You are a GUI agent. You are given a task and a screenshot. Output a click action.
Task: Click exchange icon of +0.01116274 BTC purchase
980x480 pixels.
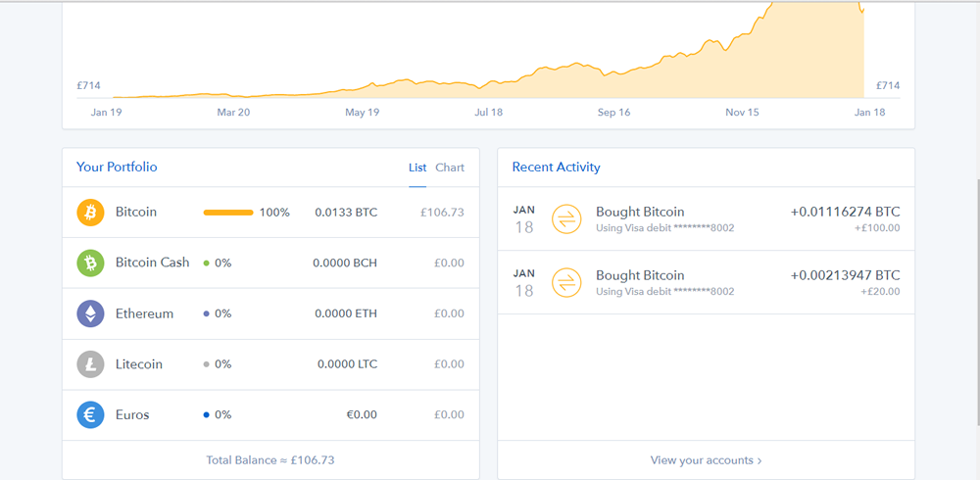pos(566,218)
